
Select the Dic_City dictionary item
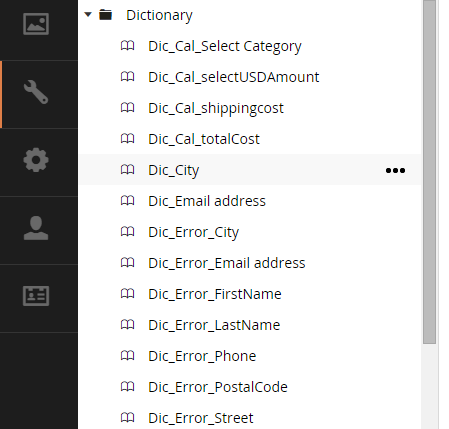(x=250, y=170)
